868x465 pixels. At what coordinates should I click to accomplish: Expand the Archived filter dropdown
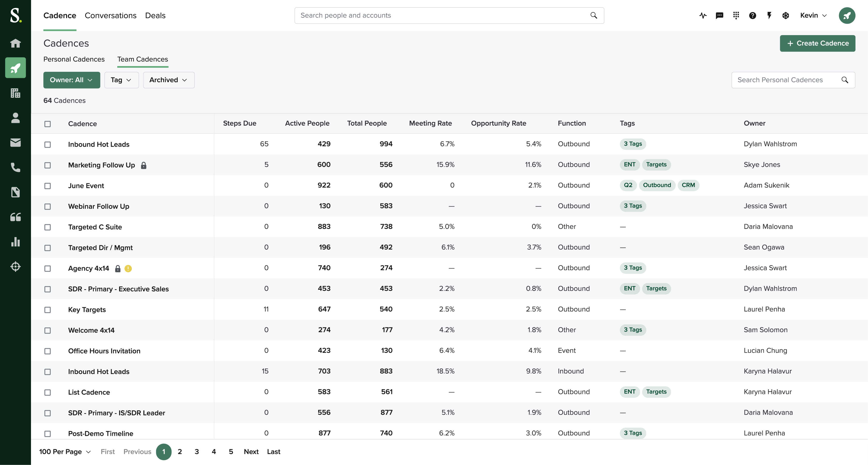pyautogui.click(x=168, y=79)
